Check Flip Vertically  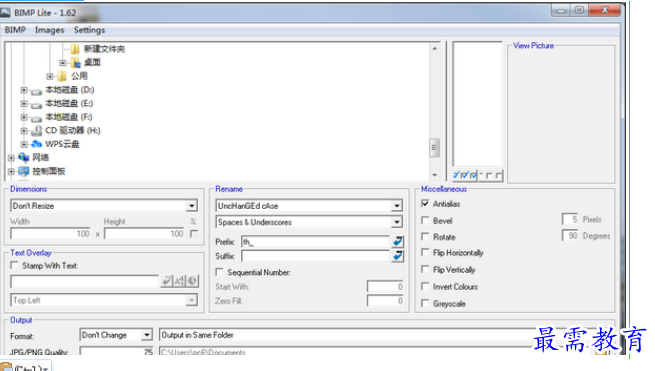click(425, 269)
